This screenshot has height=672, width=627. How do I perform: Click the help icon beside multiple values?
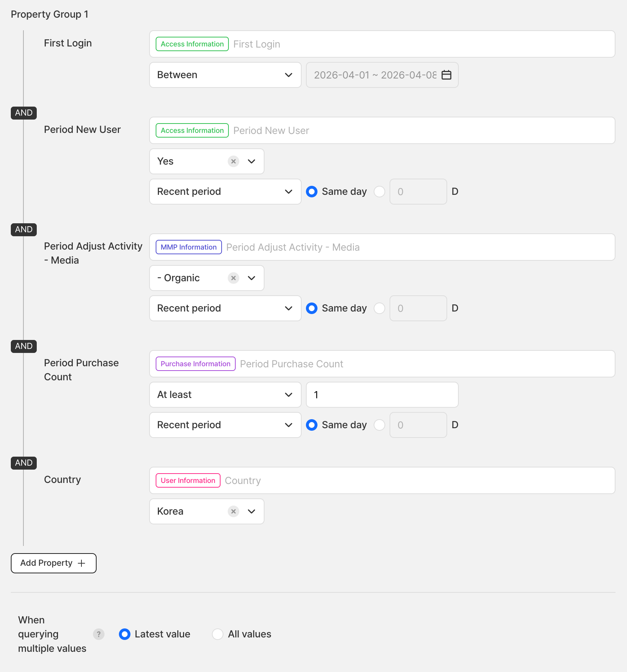98,634
